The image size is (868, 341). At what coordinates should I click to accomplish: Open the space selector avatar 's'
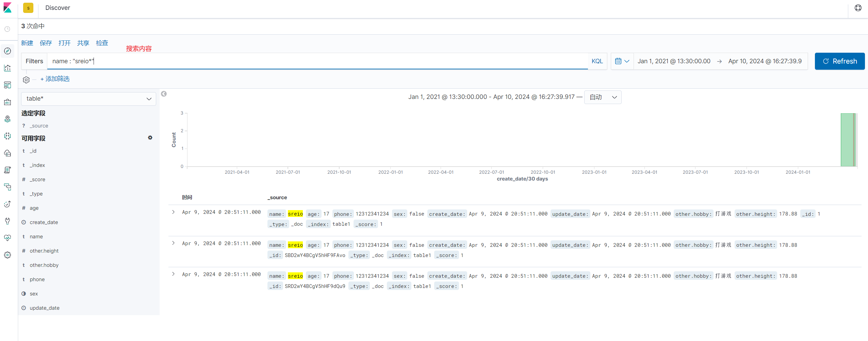[28, 8]
